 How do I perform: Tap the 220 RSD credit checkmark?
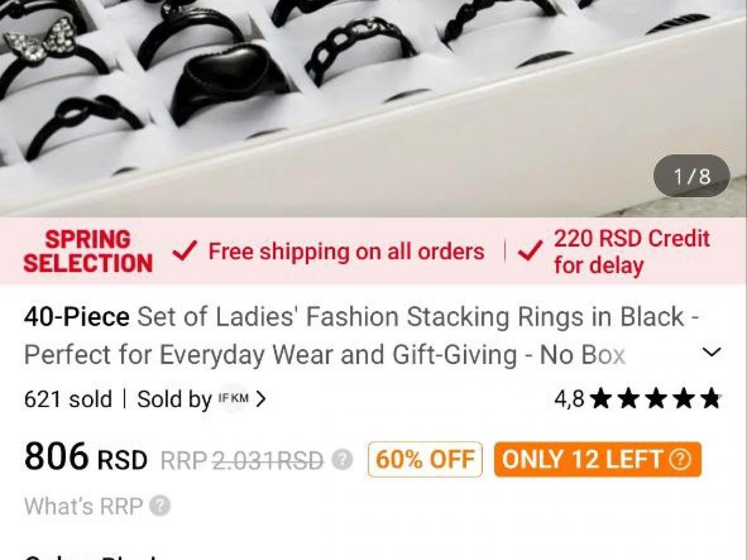(530, 251)
